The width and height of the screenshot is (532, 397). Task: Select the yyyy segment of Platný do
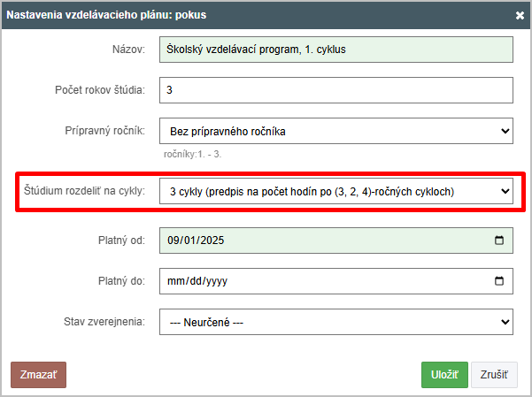[x=217, y=281]
